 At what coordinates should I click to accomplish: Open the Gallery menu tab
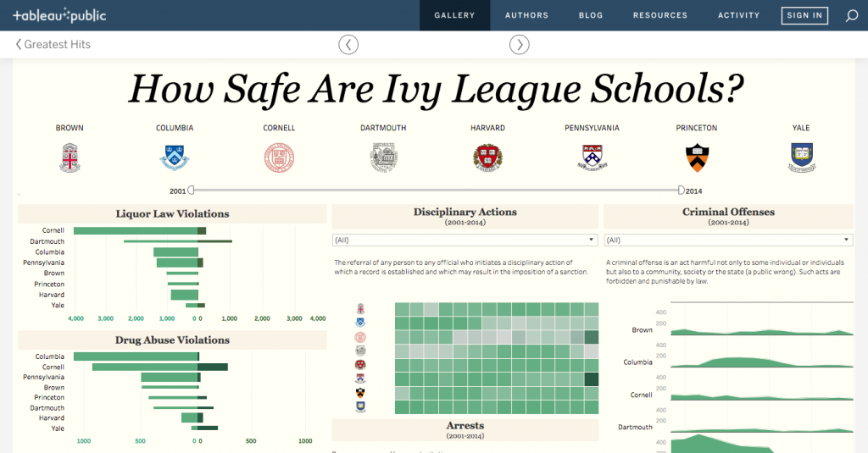tap(454, 15)
